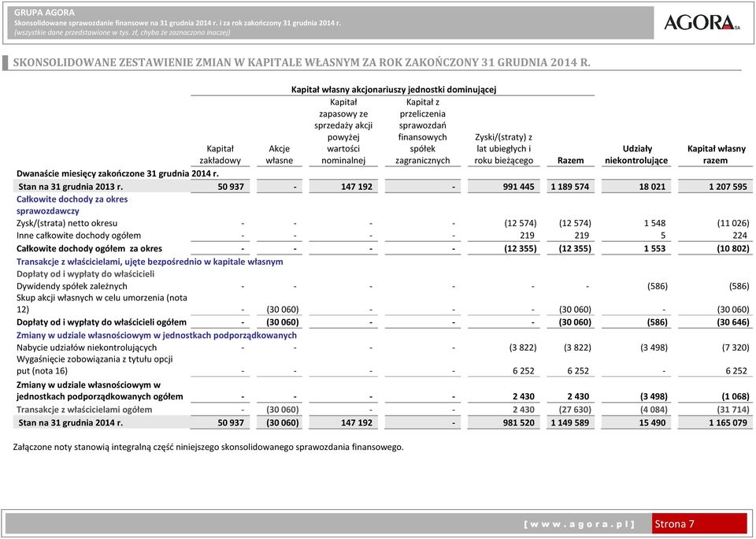Click the AGORA logo in the header
This screenshot has width=756, height=539.
point(702,22)
